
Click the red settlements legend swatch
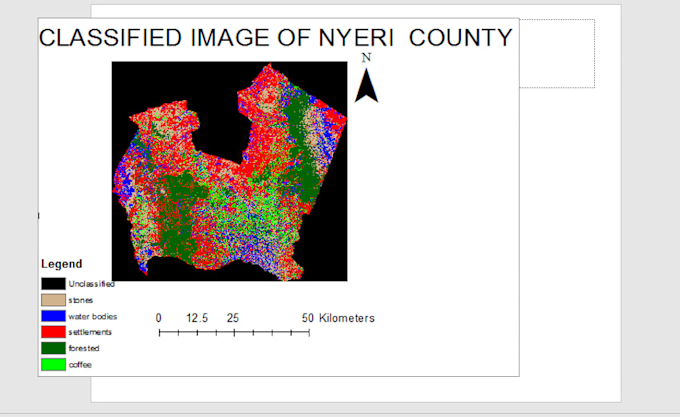click(x=53, y=332)
